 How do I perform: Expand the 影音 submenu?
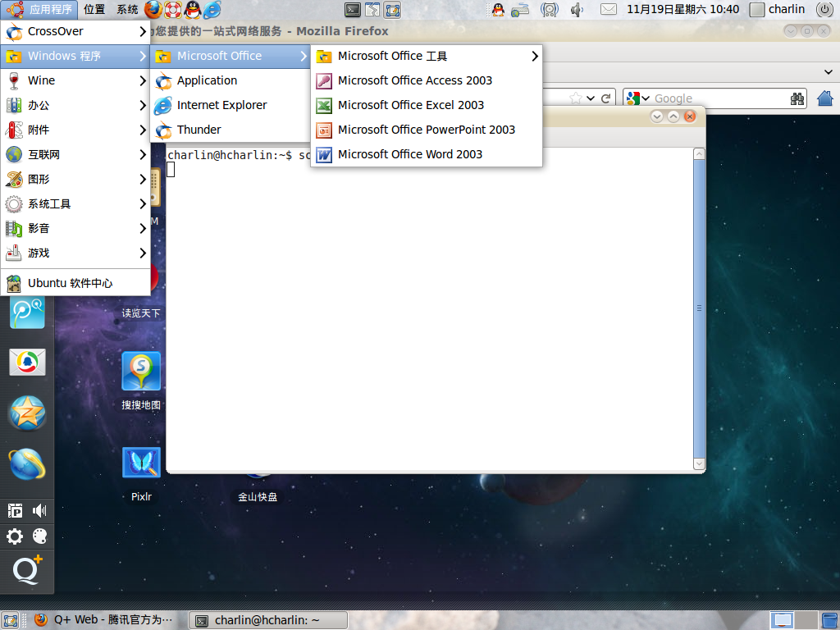pos(75,228)
